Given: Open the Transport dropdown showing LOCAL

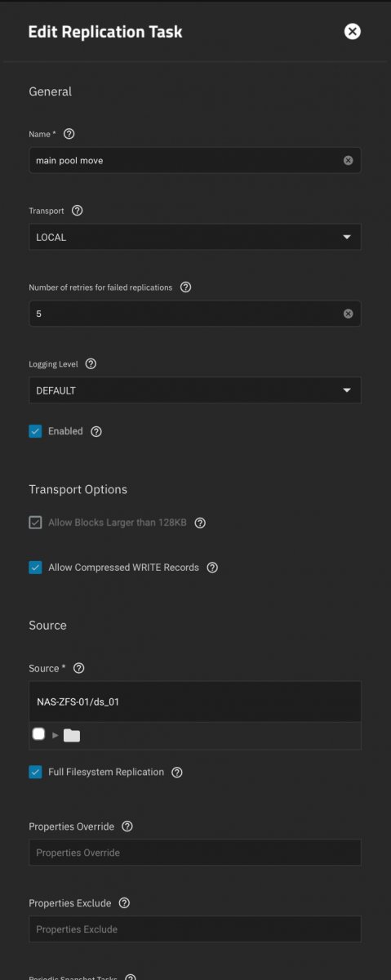Looking at the screenshot, I should [x=195, y=237].
